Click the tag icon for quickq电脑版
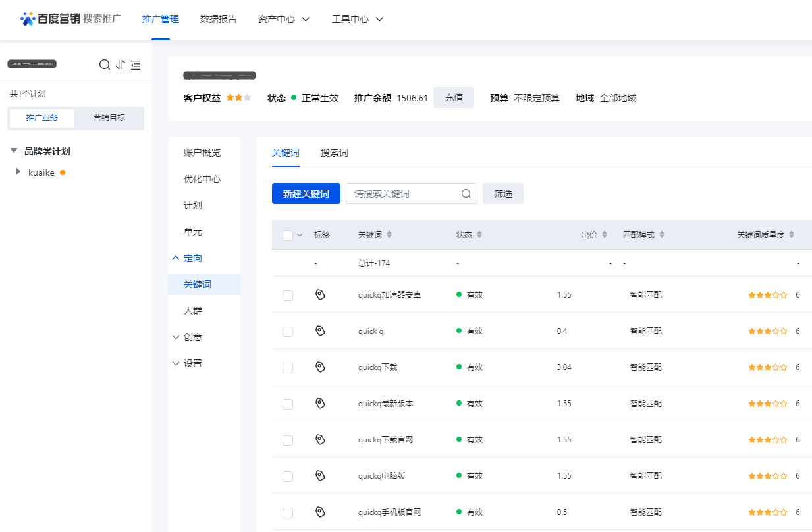The image size is (812, 532). [x=320, y=476]
